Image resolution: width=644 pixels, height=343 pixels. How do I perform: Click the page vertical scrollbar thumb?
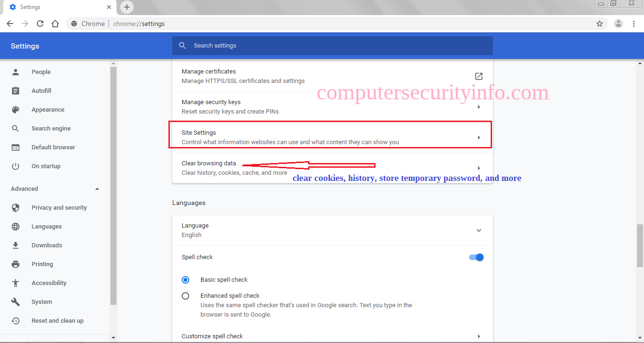640,245
